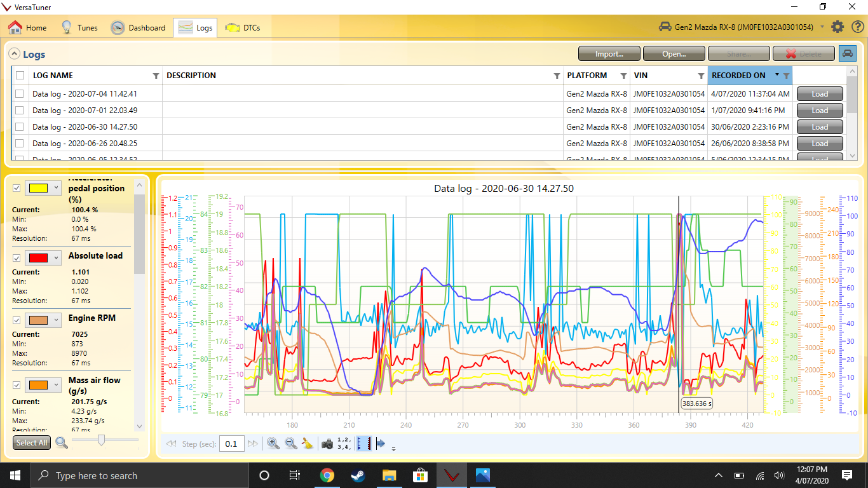Click the channel list zoom slider handle
The width and height of the screenshot is (868, 488).
click(x=101, y=440)
